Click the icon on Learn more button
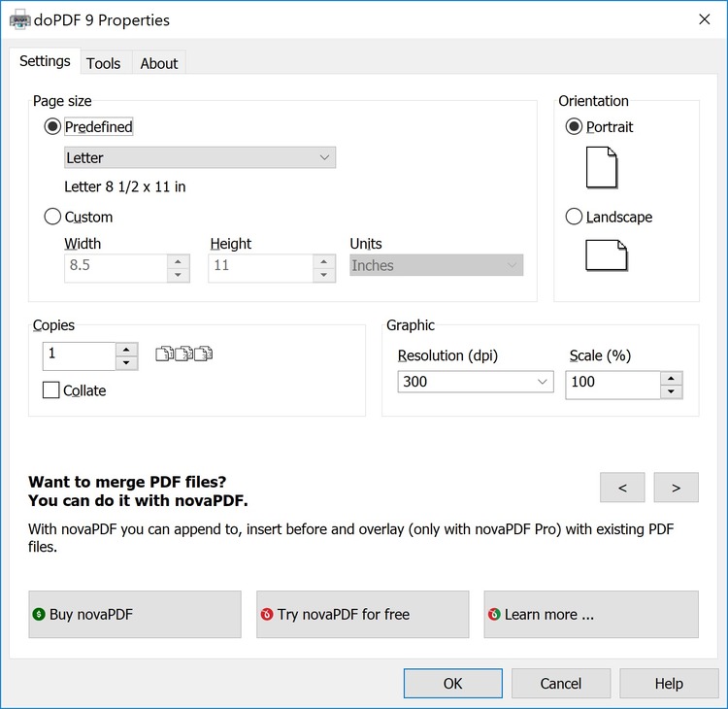 pyautogui.click(x=494, y=614)
